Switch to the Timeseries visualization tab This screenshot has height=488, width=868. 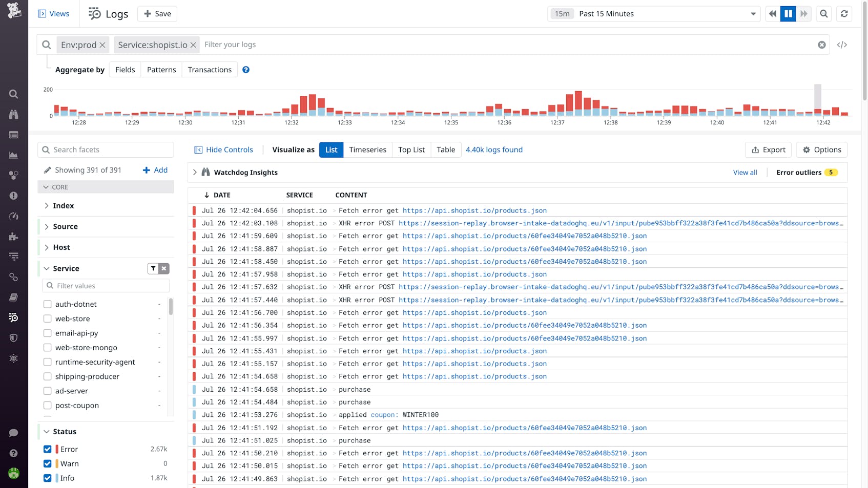pos(367,150)
